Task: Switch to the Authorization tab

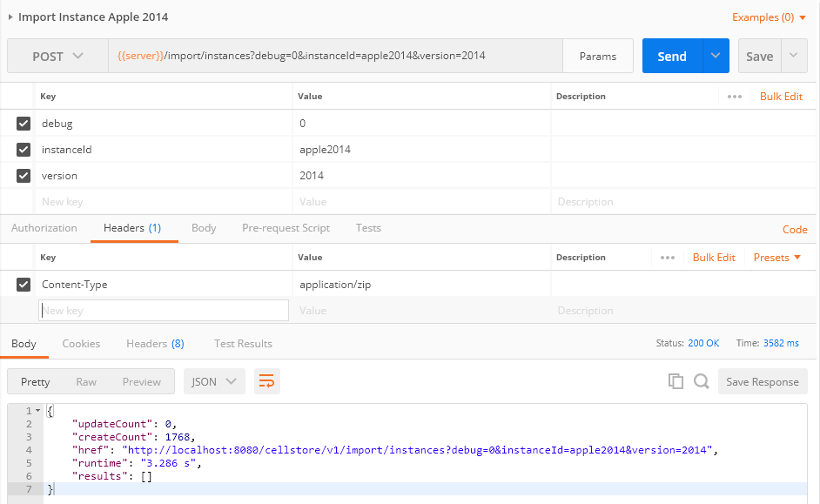Action: (44, 228)
